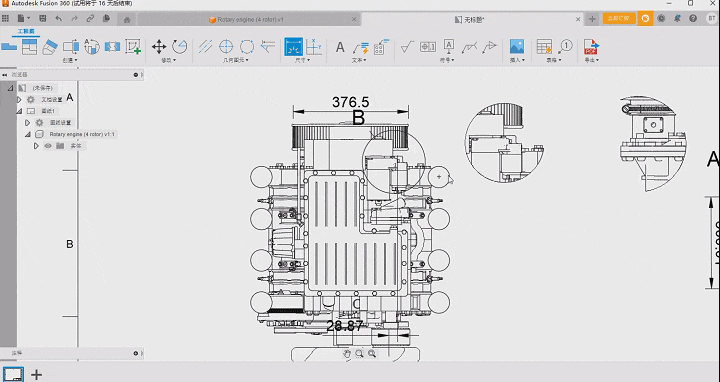Collapse the Rotary engine v1:1 tree node
Image resolution: width=720 pixels, height=382 pixels.
pos(27,134)
